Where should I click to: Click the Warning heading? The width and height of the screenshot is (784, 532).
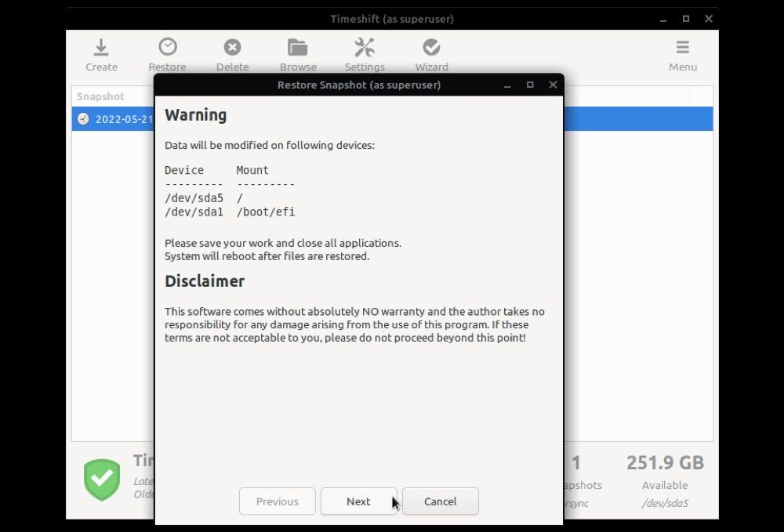tap(195, 115)
